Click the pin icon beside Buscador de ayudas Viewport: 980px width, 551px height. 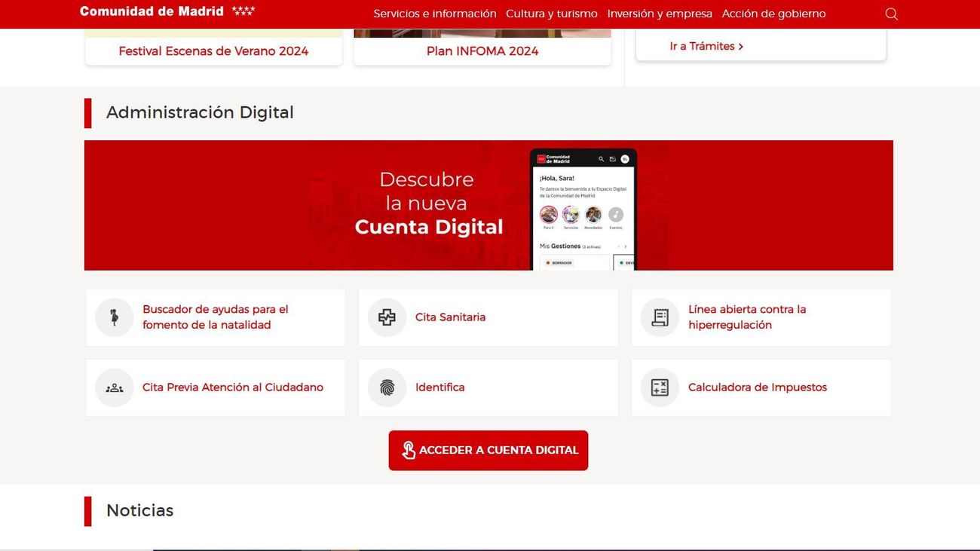[x=114, y=317]
